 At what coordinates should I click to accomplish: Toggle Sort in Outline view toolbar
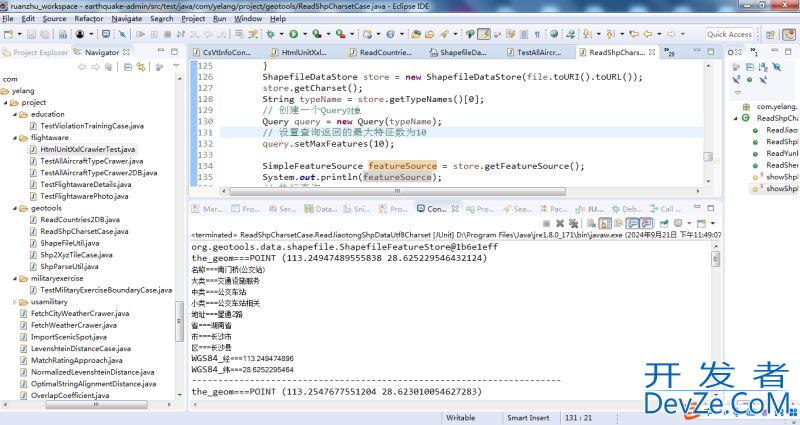(763, 67)
